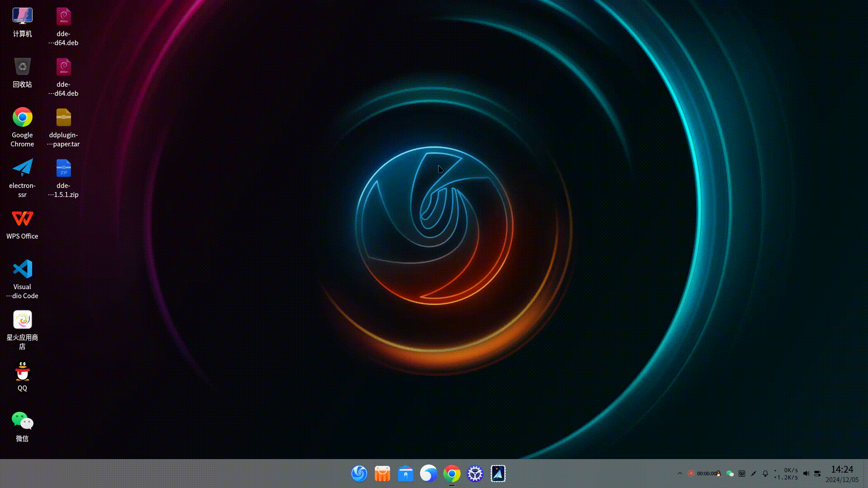Open the deepin launcher in the dock

(x=359, y=474)
